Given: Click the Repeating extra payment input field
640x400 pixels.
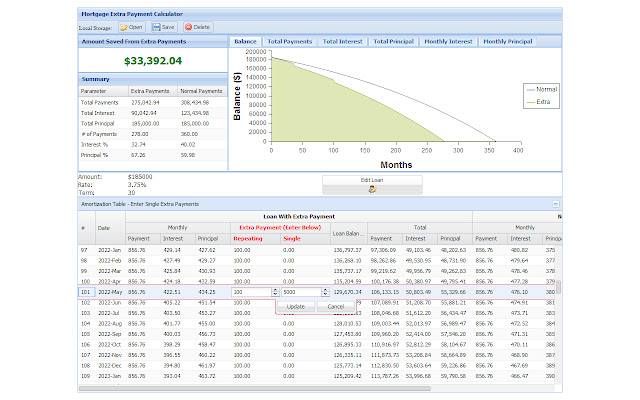Looking at the screenshot, I should [x=248, y=293].
